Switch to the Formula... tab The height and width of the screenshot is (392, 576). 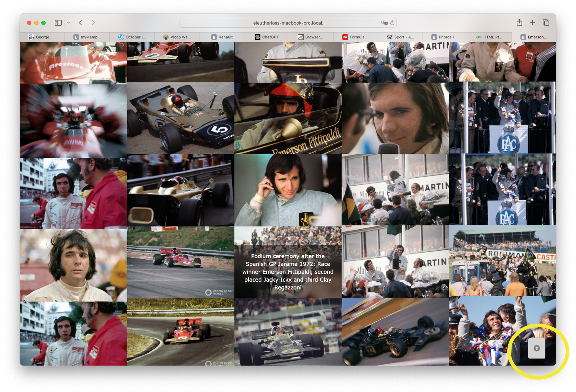pyautogui.click(x=356, y=37)
